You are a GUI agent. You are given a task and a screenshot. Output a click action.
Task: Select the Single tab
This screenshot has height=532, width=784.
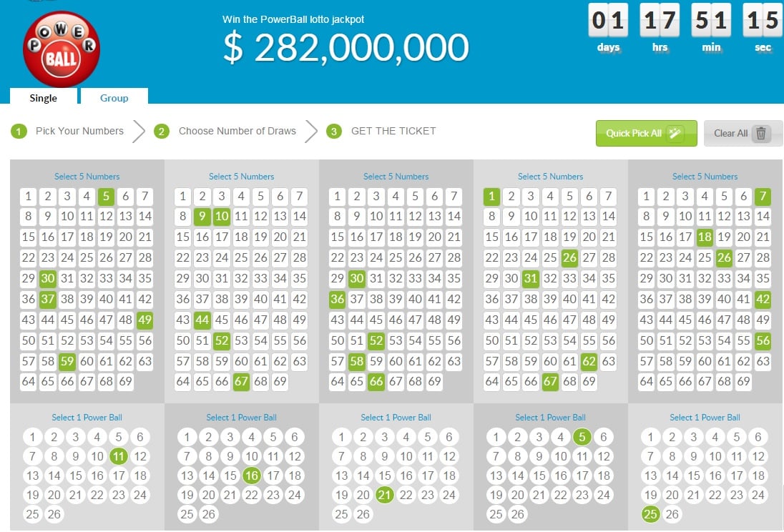43,97
